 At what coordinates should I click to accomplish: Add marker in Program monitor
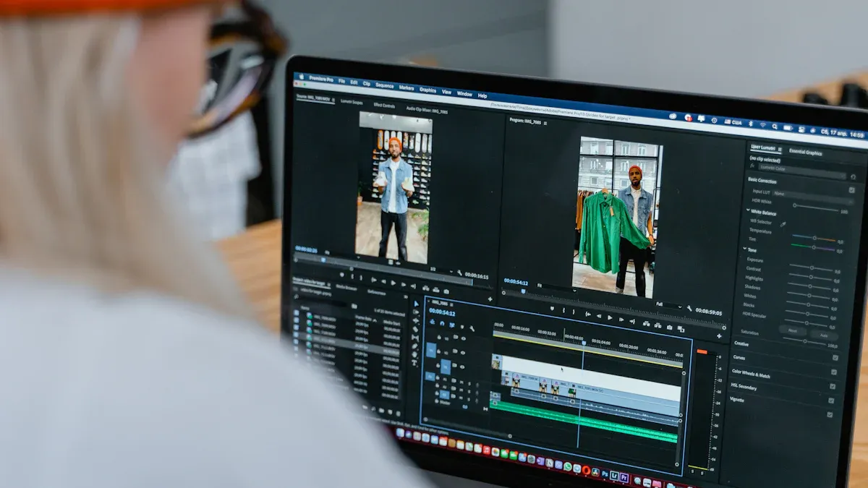(x=552, y=308)
